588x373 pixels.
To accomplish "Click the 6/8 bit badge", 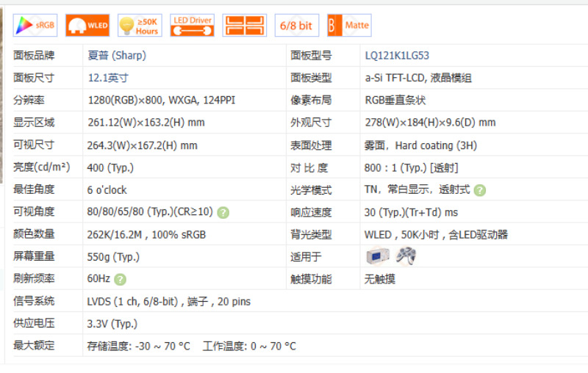I will 297,26.
